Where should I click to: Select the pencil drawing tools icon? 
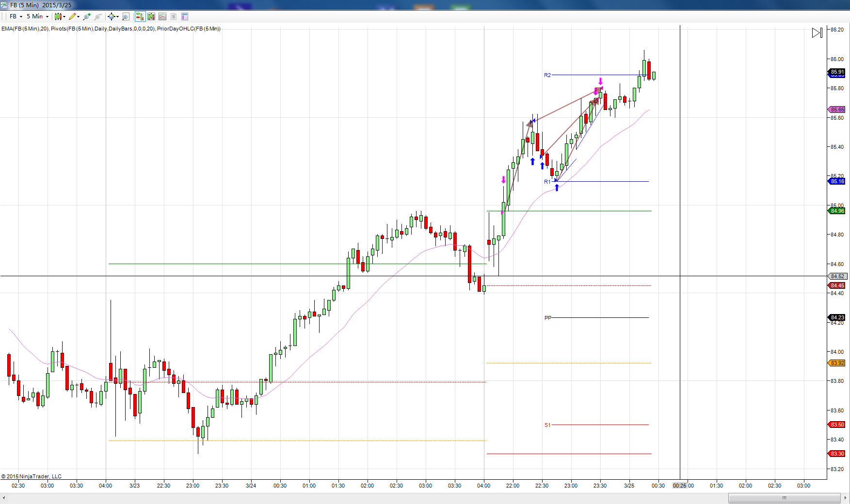click(72, 16)
